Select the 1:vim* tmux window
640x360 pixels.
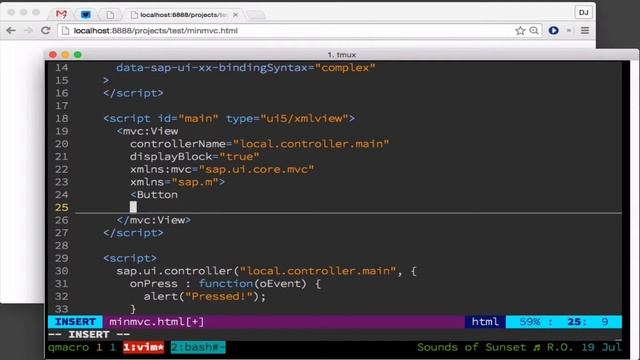(143, 347)
